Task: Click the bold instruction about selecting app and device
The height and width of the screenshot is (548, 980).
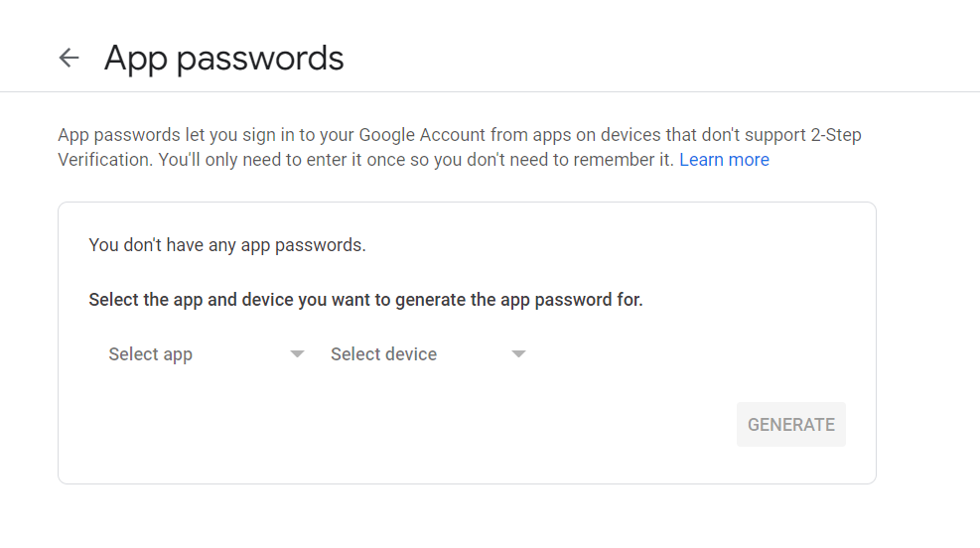Action: tap(365, 300)
